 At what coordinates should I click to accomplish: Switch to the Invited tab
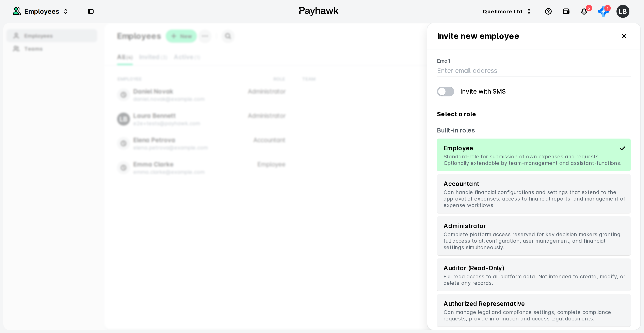(x=153, y=57)
